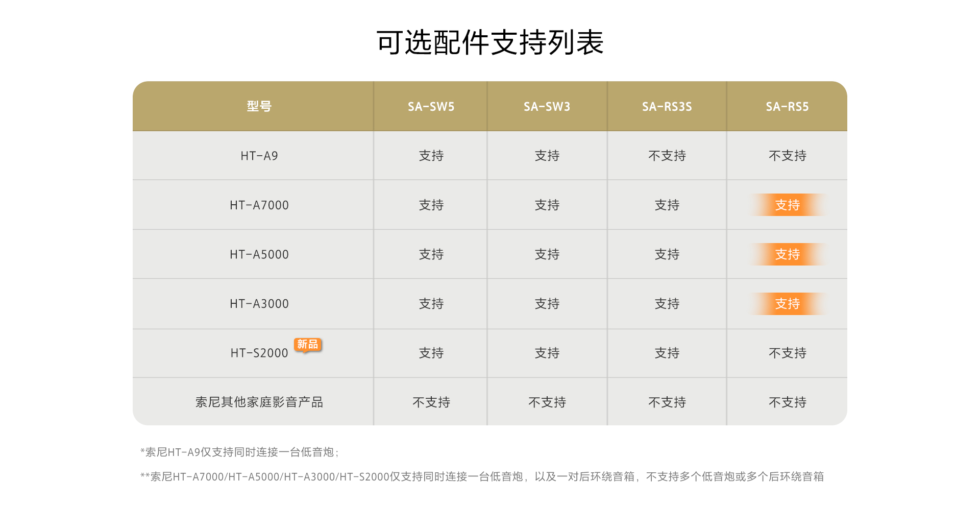Click HT-A7000 SA-RS3S 支持 cell
The image size is (980, 529).
(x=667, y=205)
